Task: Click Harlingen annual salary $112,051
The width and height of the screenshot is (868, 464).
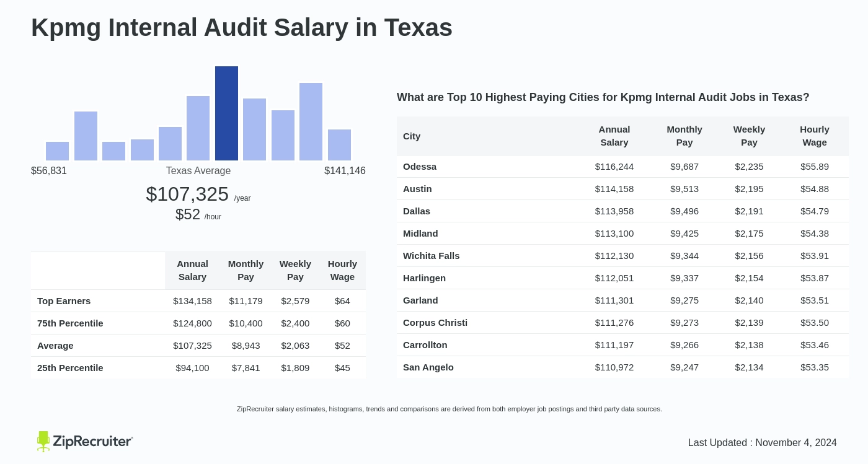Action: [x=614, y=278]
